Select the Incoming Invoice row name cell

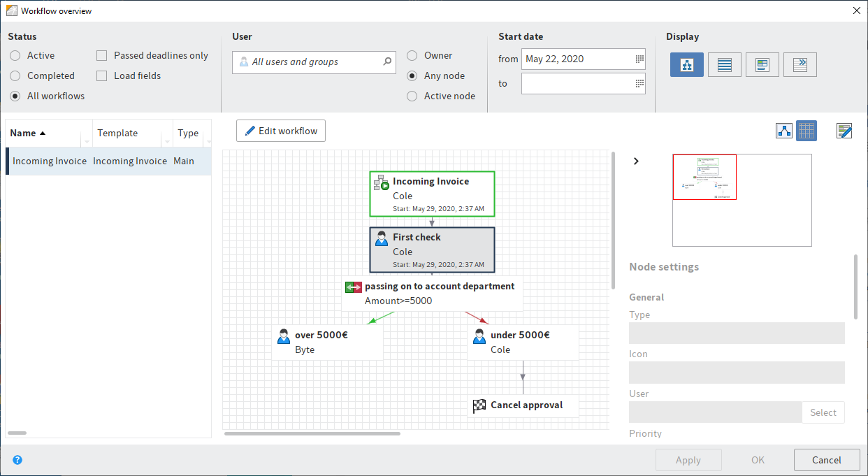tap(50, 161)
